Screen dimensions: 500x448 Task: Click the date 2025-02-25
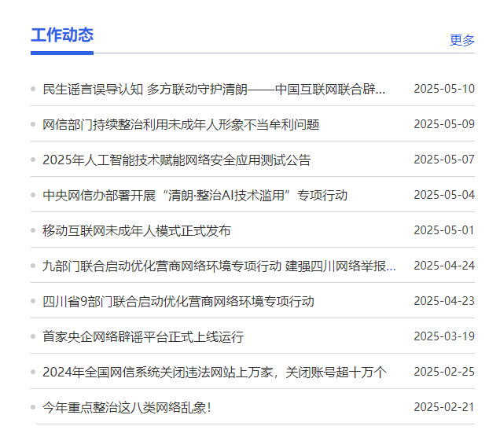[x=443, y=372]
